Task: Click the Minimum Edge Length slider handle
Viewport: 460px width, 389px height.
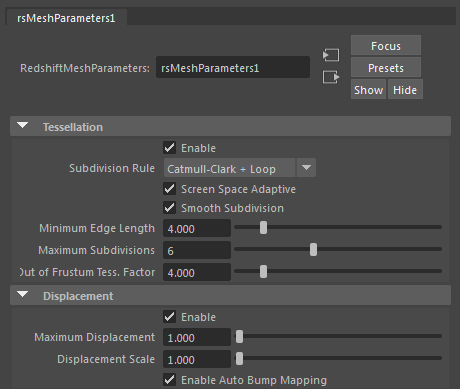Action: point(263,228)
